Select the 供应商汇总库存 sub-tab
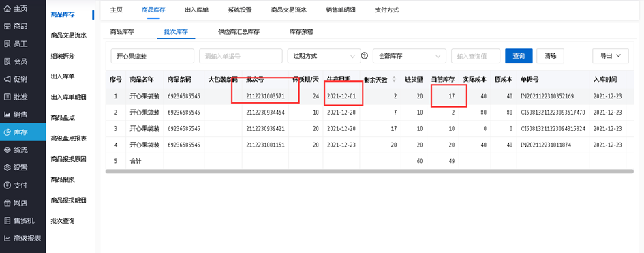The image size is (644, 253). 239,31
